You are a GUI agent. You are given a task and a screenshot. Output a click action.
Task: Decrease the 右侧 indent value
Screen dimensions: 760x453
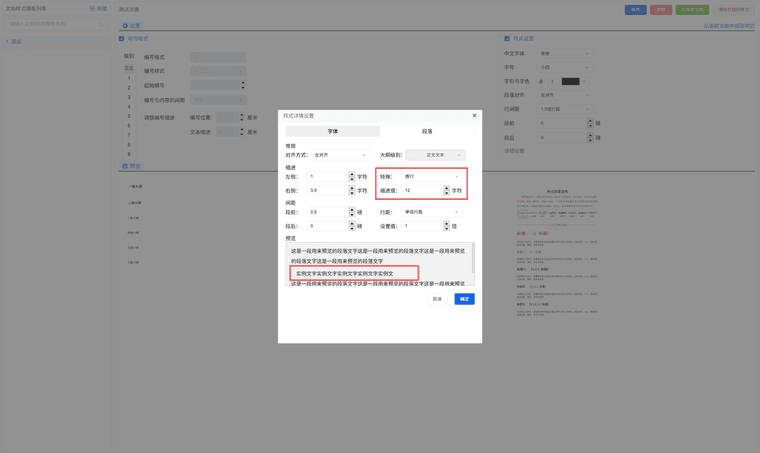(x=352, y=193)
